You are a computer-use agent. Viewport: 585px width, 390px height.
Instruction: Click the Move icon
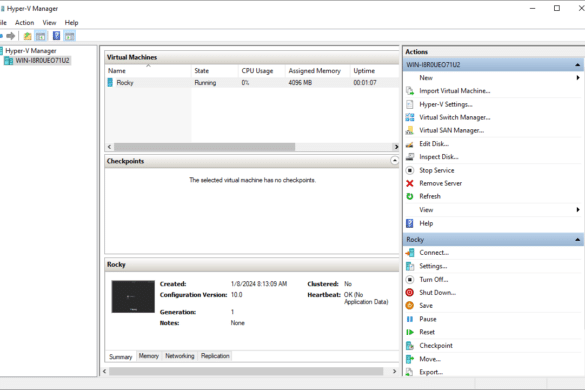pyautogui.click(x=410, y=359)
